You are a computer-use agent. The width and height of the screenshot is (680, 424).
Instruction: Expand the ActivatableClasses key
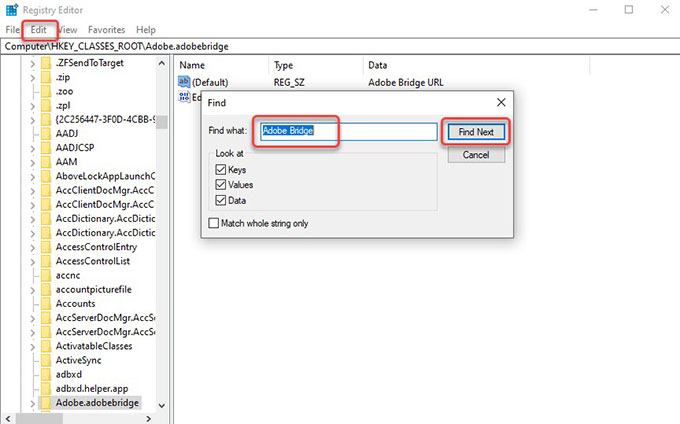[x=33, y=346]
